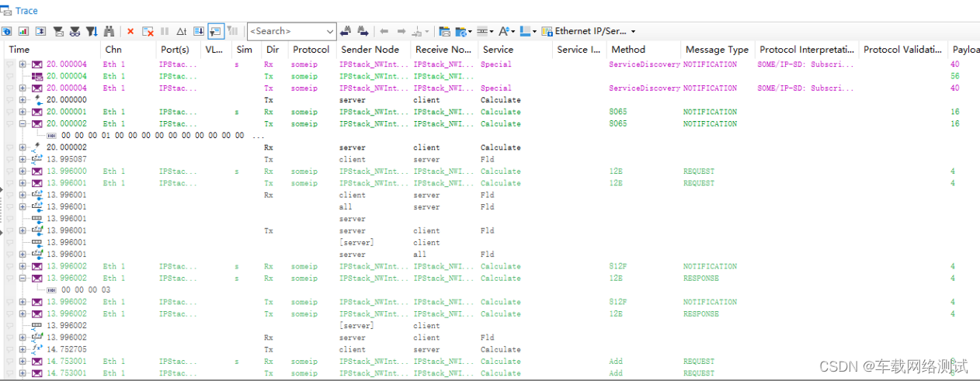The image size is (980, 381).
Task: Click the Trace window tab title
Action: tap(26, 11)
